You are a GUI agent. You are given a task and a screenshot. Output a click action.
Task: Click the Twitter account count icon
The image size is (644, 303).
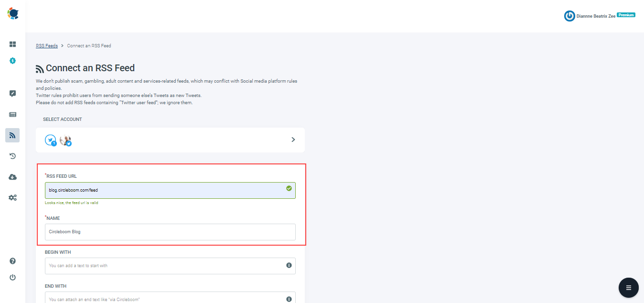coord(51,140)
